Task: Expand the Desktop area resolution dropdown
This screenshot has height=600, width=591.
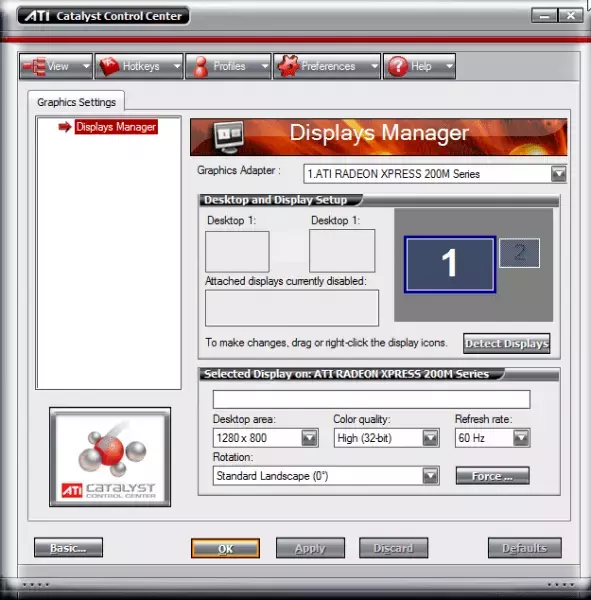Action: coord(310,438)
